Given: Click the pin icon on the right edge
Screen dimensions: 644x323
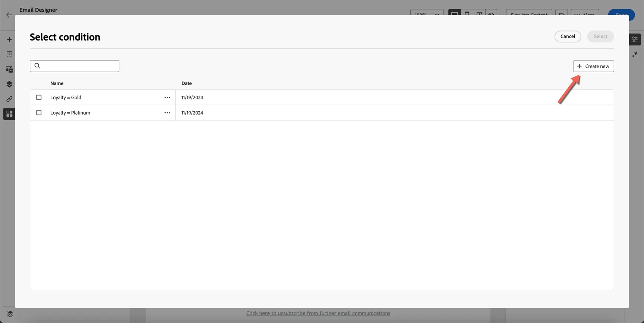Looking at the screenshot, I should 635,54.
